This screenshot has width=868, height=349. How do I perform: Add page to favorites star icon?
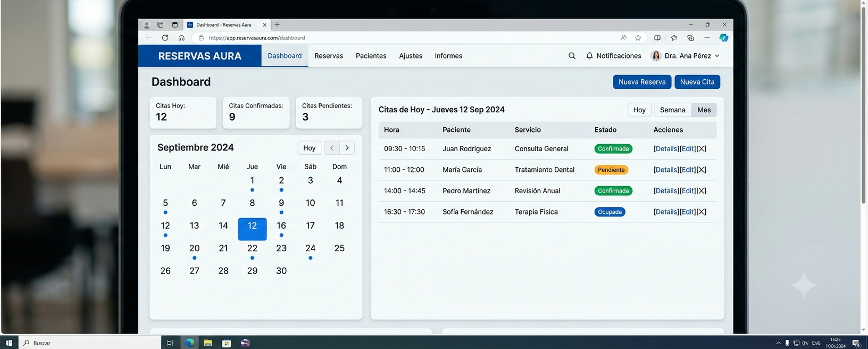[638, 38]
